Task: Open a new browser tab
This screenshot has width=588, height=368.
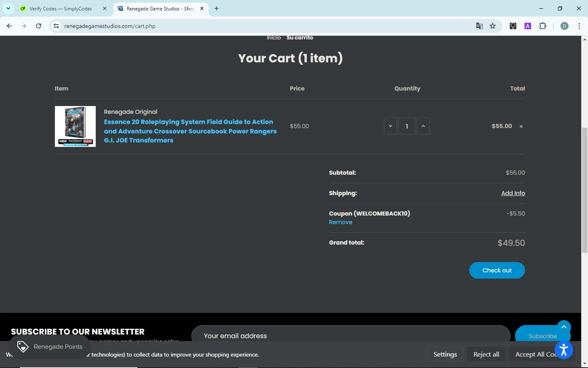Action: pos(216,8)
